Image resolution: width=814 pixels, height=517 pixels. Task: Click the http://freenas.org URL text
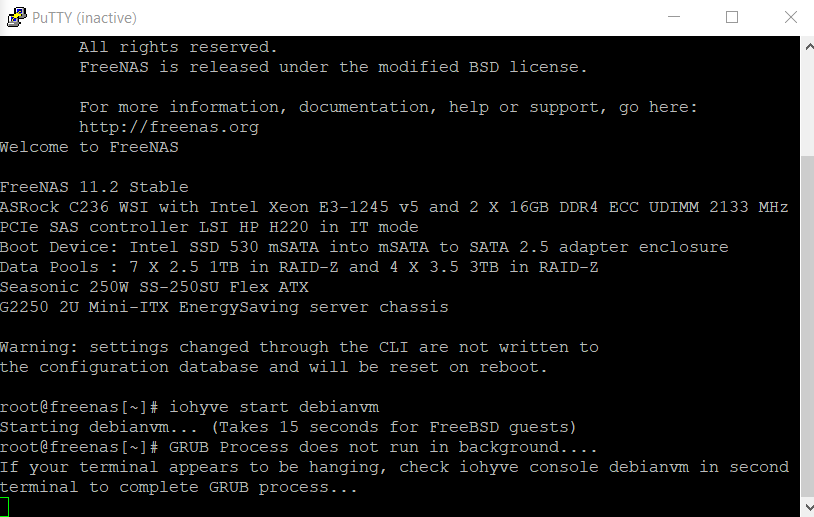click(x=169, y=127)
